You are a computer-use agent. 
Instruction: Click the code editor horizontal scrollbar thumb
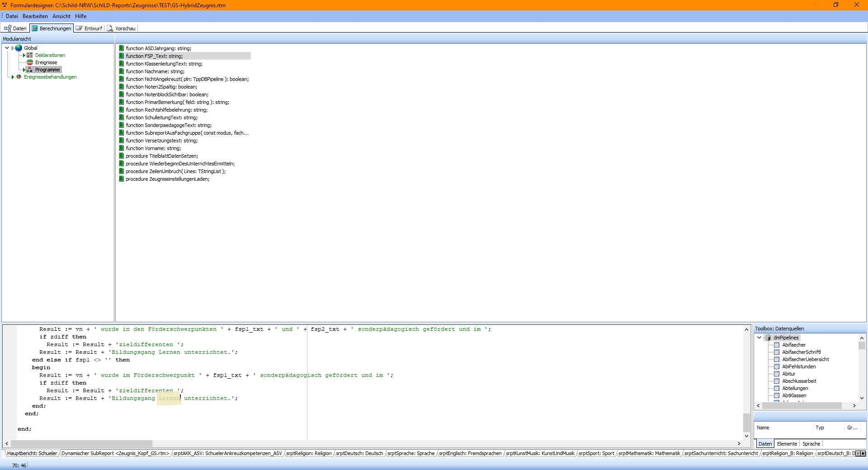coord(81,444)
